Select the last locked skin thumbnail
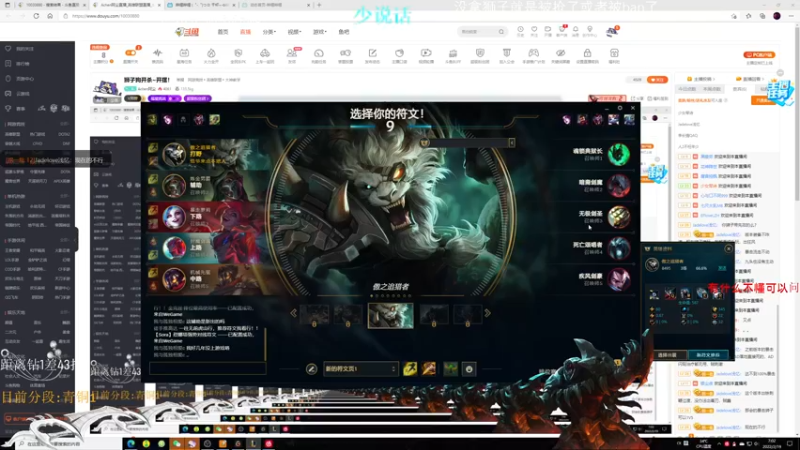This screenshot has height=450, width=800. click(x=467, y=314)
